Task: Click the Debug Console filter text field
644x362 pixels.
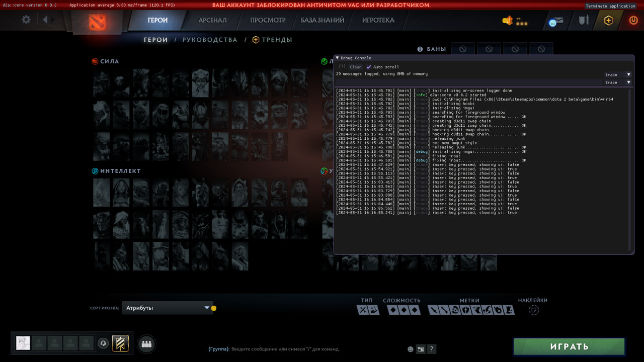Action: [x=469, y=82]
